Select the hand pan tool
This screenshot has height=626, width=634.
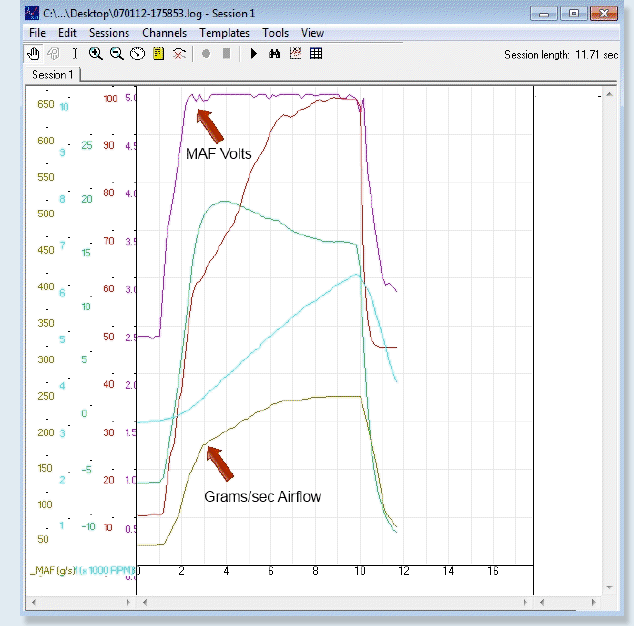(33, 53)
